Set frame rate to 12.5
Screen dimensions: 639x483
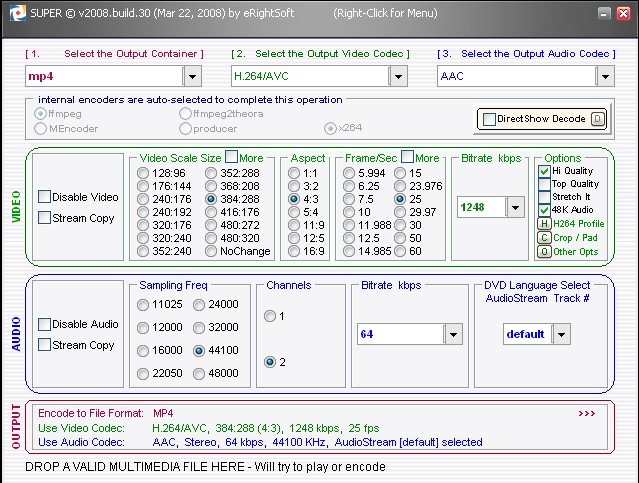349,238
